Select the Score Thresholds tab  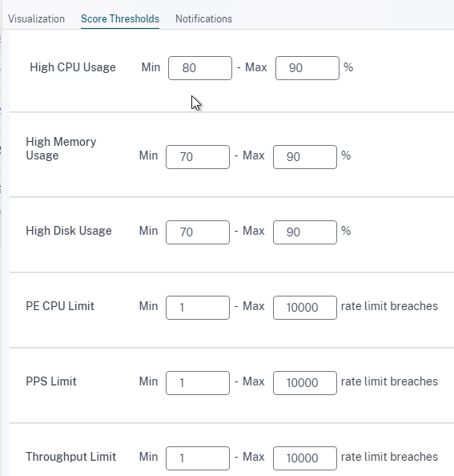[120, 18]
